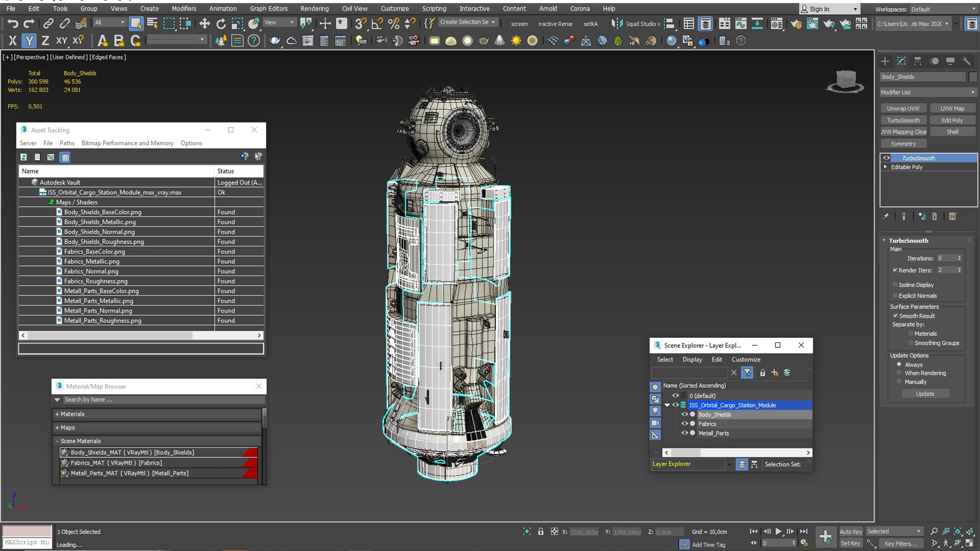This screenshot has width=980, height=551.
Task: Open Select by Name list icon
Action: pos(152,23)
